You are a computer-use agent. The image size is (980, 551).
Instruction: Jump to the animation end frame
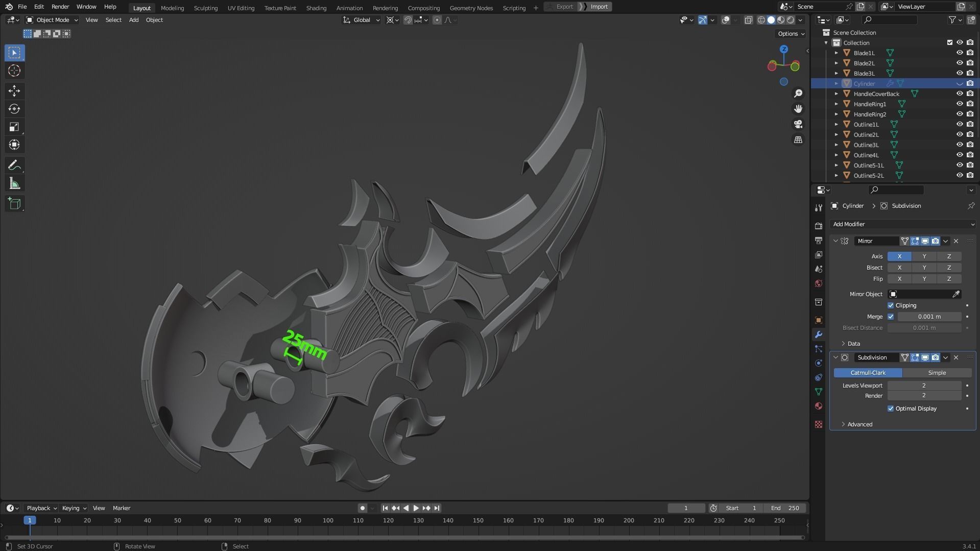coord(437,508)
